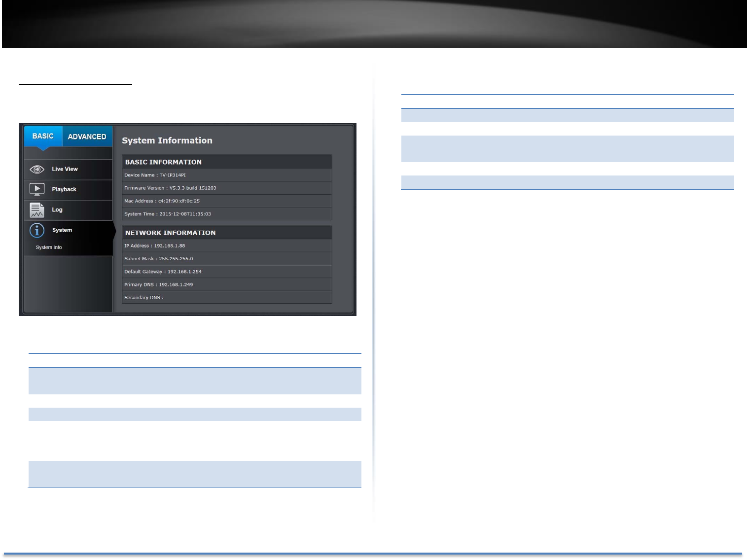Select IP Address 192.168.1.88 row
The width and height of the screenshot is (747, 560).
[x=227, y=245]
